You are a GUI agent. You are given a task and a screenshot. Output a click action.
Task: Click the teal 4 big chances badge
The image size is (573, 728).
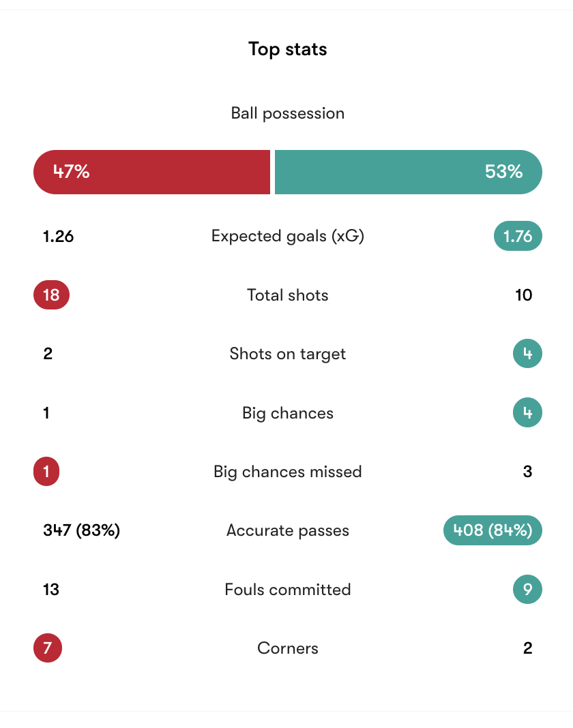[527, 413]
